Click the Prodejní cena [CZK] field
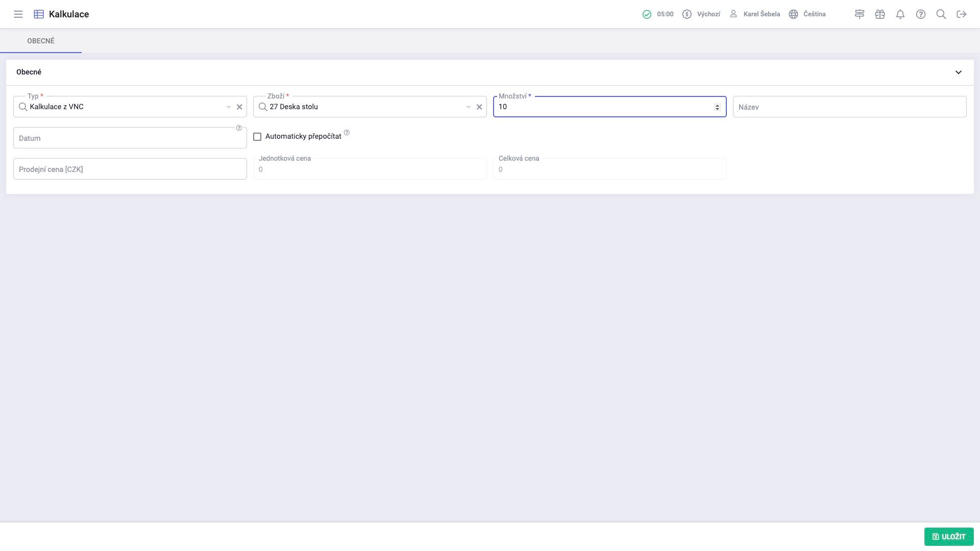Screen dimensions: 980x551 tap(130, 169)
